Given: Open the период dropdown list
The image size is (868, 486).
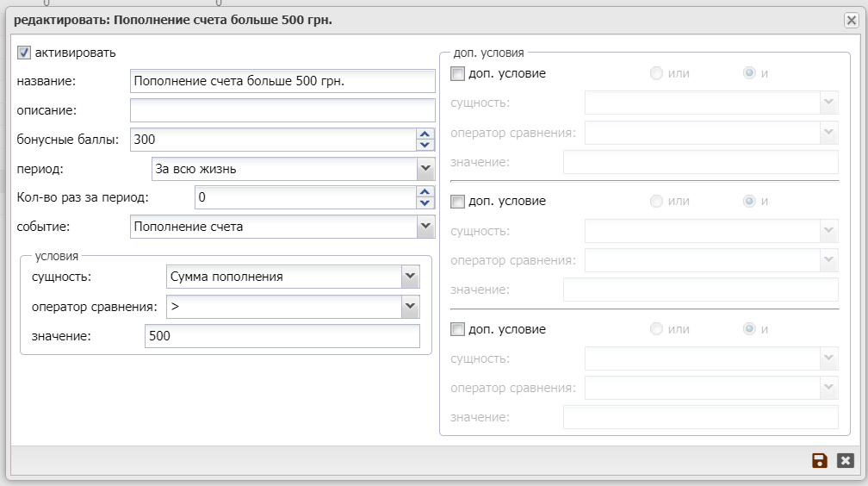Looking at the screenshot, I should pos(425,169).
